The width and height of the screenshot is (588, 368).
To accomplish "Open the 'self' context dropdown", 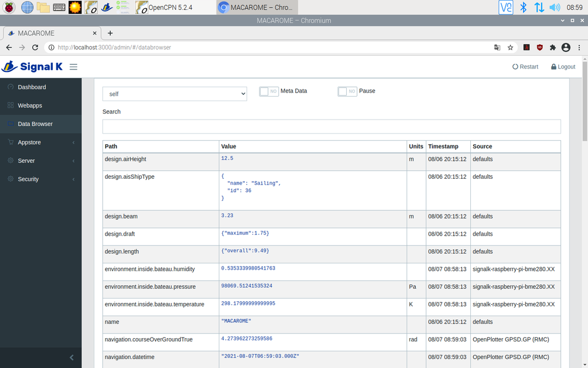I will (175, 94).
